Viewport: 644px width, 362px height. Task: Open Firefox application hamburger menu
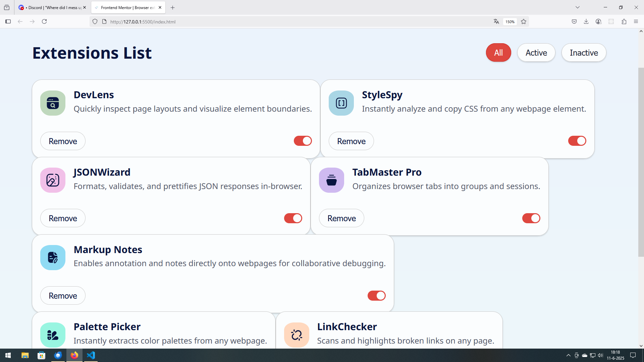coord(636,22)
